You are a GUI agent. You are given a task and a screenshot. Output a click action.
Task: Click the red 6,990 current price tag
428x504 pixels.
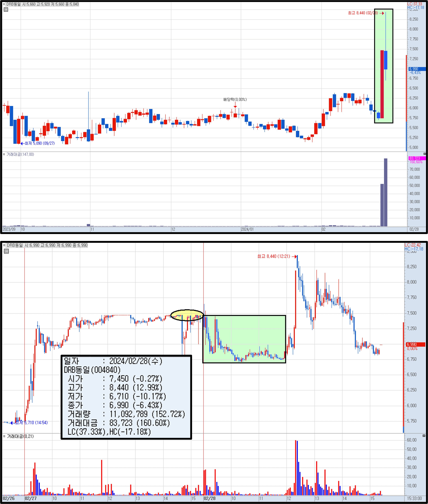pos(415,344)
